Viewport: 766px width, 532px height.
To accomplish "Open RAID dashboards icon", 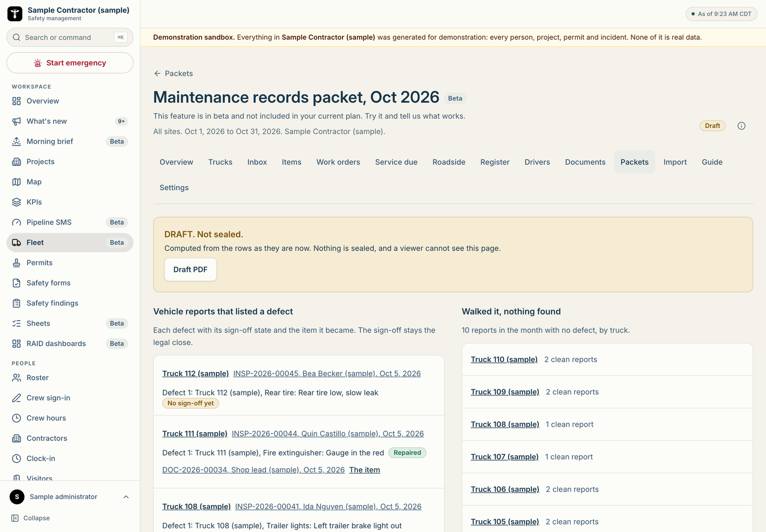I will [16, 344].
